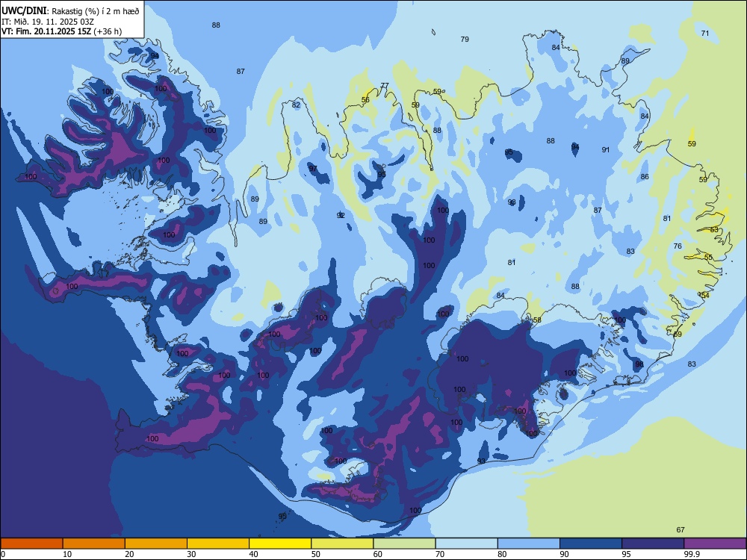Select the 40–50 bright yellow legend swatch
Screen dimensions: 747x560
(280, 544)
